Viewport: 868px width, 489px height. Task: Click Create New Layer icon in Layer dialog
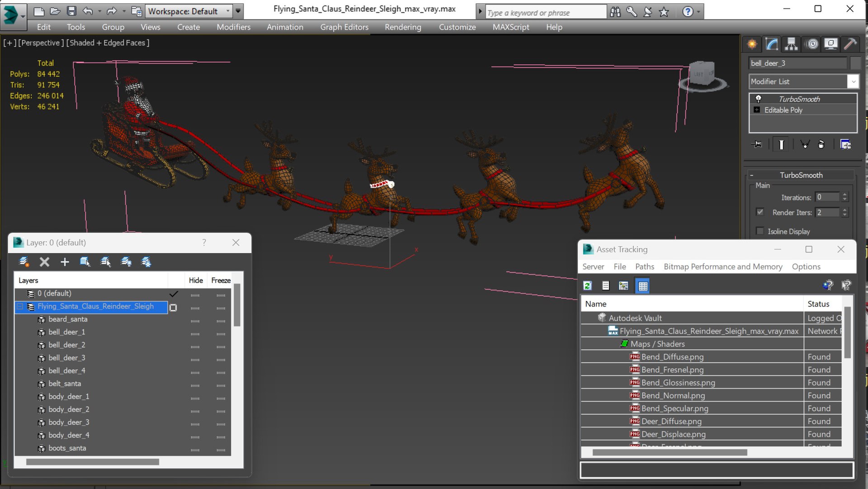point(24,262)
